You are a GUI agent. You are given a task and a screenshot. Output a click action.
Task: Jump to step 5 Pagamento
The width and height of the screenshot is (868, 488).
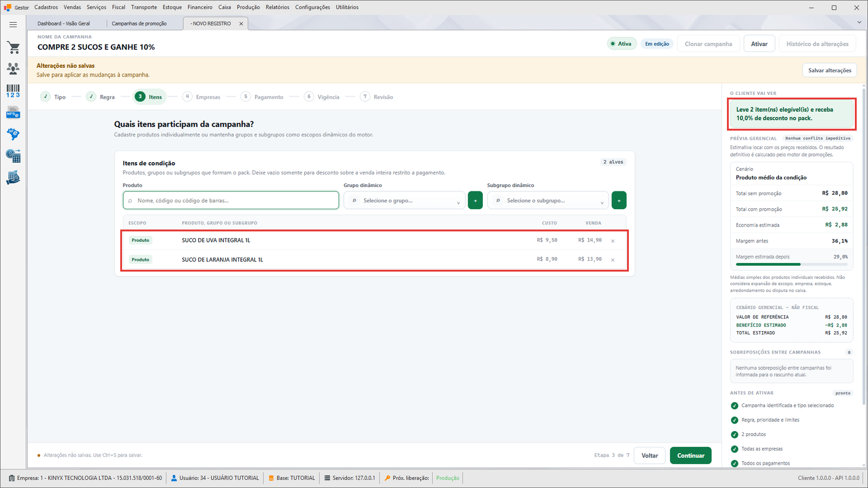(262, 97)
